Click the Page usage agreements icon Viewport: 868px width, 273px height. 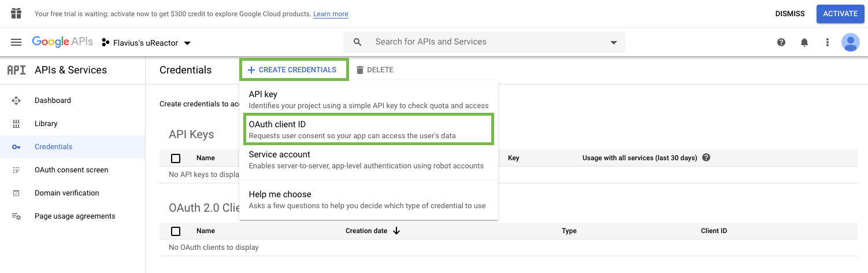16,216
